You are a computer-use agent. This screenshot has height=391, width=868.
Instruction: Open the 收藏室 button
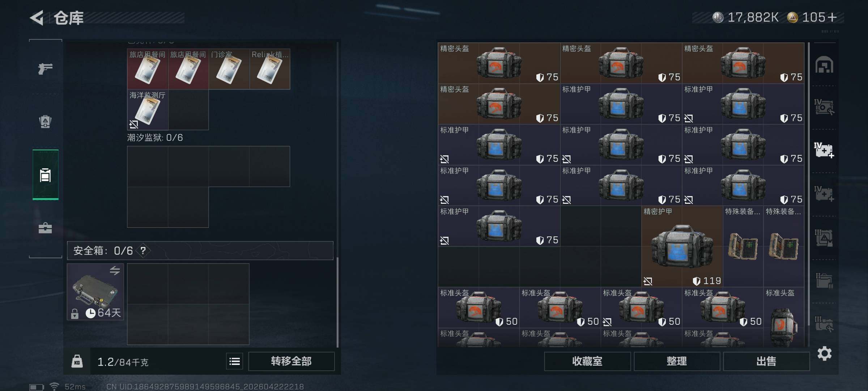[587, 361]
